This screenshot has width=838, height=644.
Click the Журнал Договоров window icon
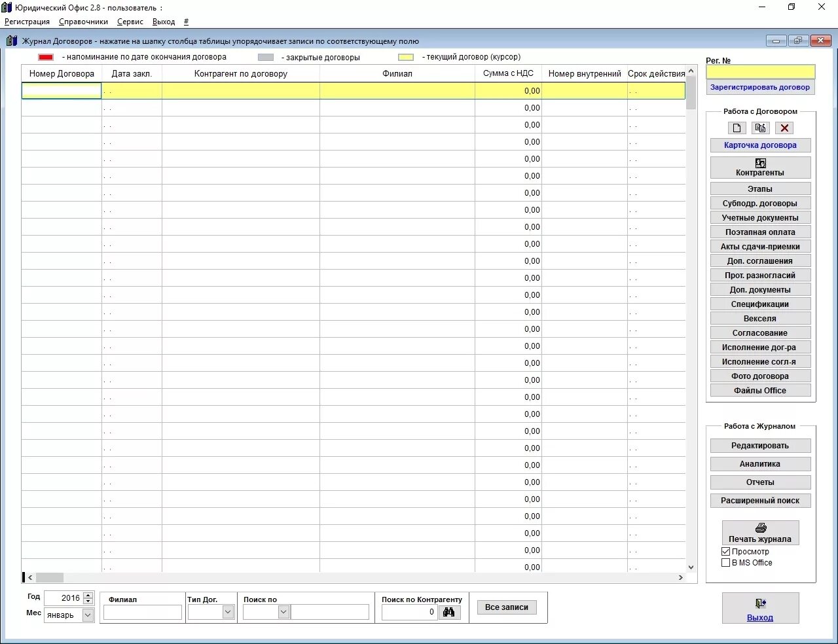click(12, 41)
